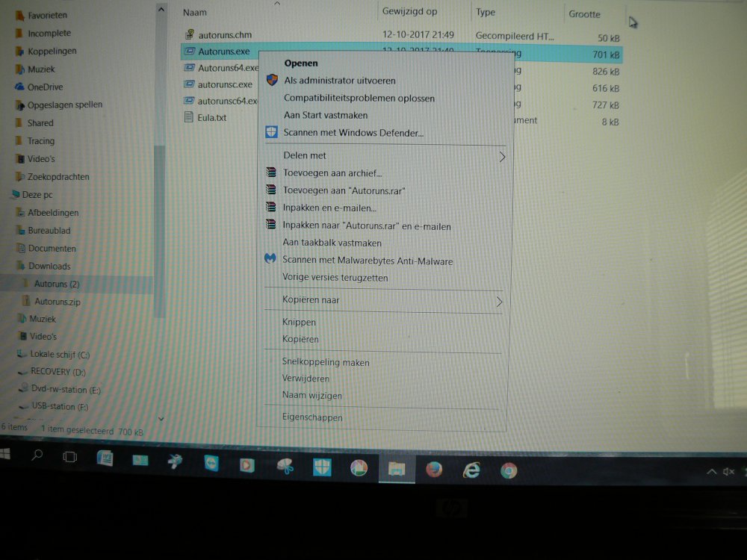The height and width of the screenshot is (560, 747).
Task: Click the Windows Defender shield icon
Action: tap(272, 132)
